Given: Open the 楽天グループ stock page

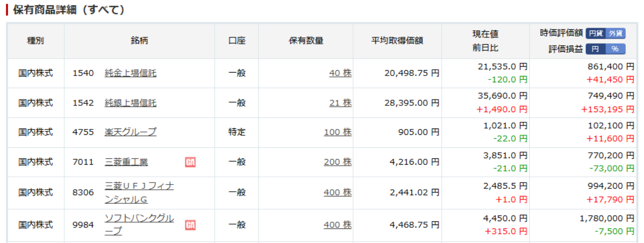Looking at the screenshot, I should [x=130, y=132].
